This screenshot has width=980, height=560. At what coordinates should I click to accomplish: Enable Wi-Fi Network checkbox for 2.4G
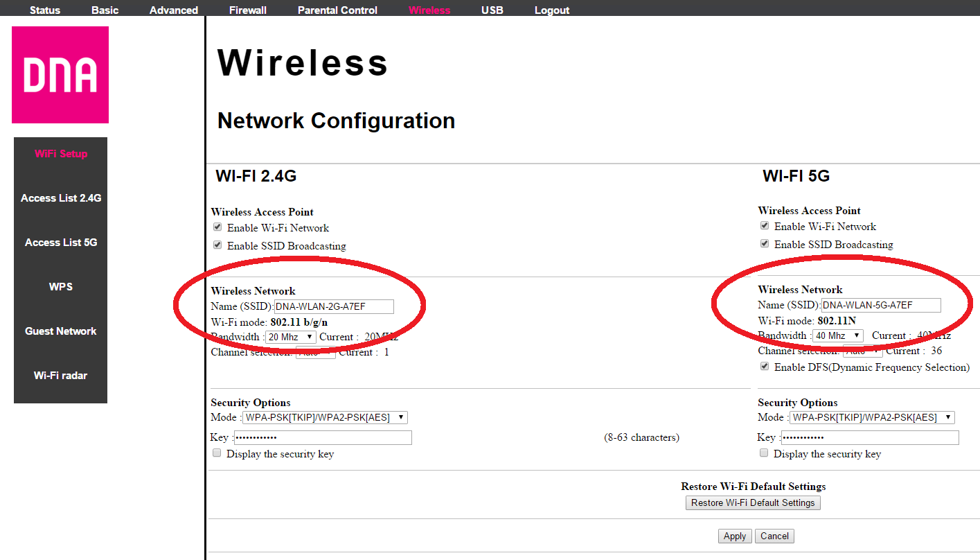[x=217, y=227]
